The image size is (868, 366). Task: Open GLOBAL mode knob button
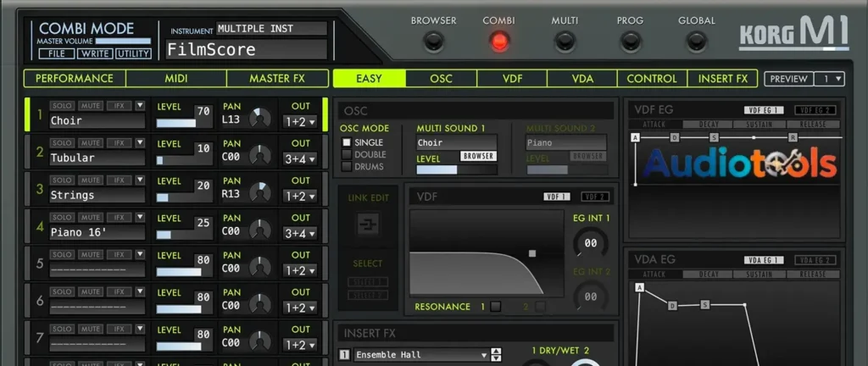[697, 41]
